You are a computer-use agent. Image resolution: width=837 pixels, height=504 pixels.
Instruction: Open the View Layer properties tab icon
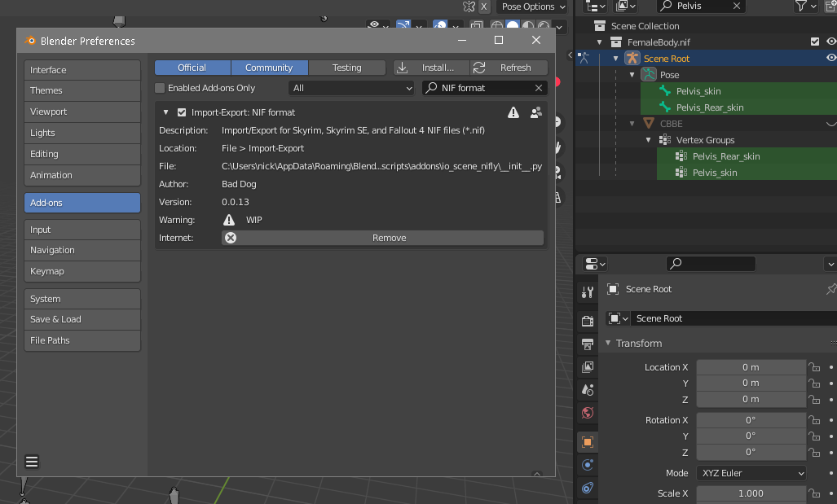(588, 367)
